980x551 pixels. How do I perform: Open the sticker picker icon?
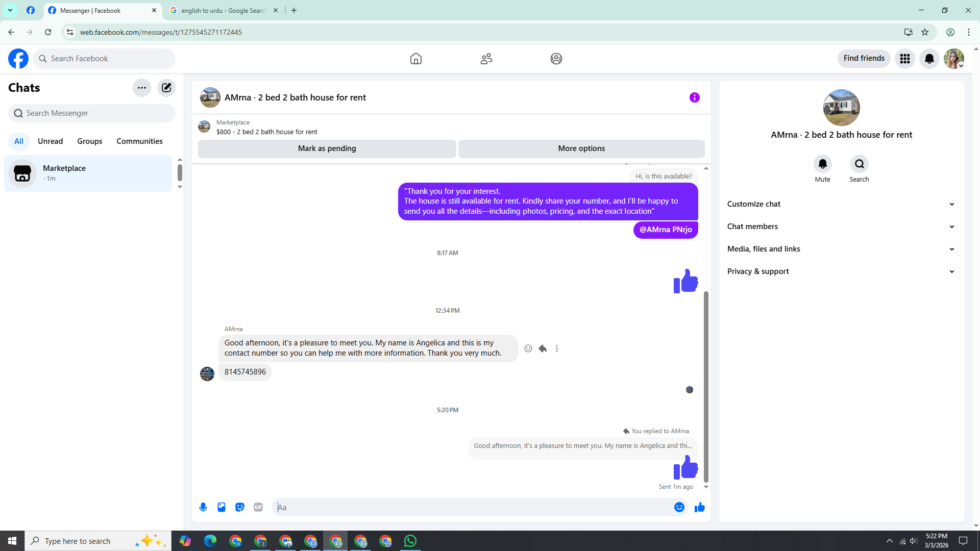tap(240, 507)
